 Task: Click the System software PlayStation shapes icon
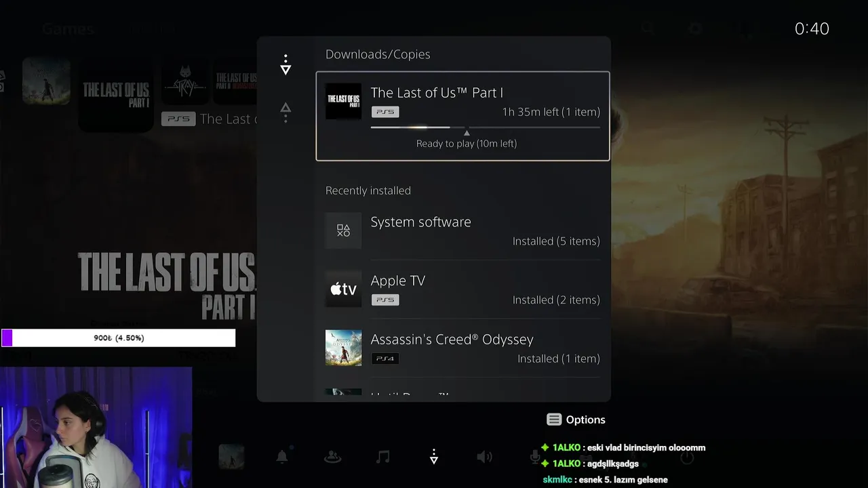coord(343,230)
